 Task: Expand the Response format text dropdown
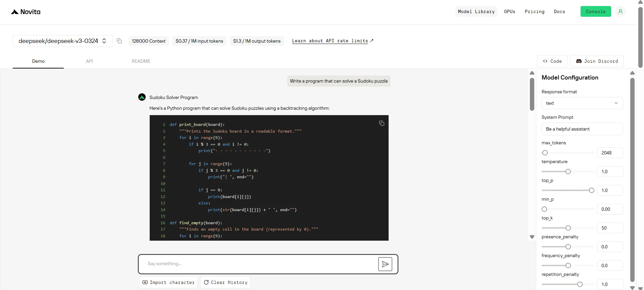click(x=582, y=103)
